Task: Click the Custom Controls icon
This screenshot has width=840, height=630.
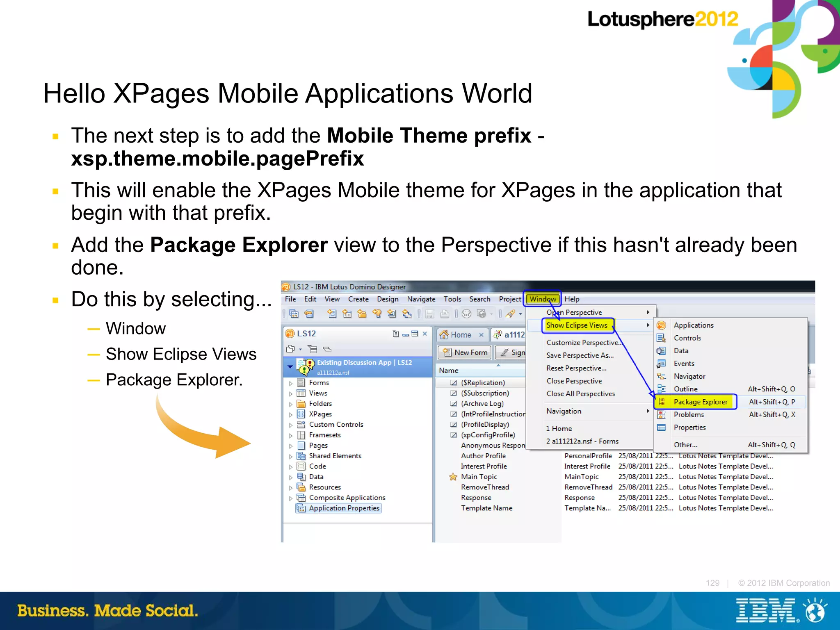Action: click(x=301, y=424)
